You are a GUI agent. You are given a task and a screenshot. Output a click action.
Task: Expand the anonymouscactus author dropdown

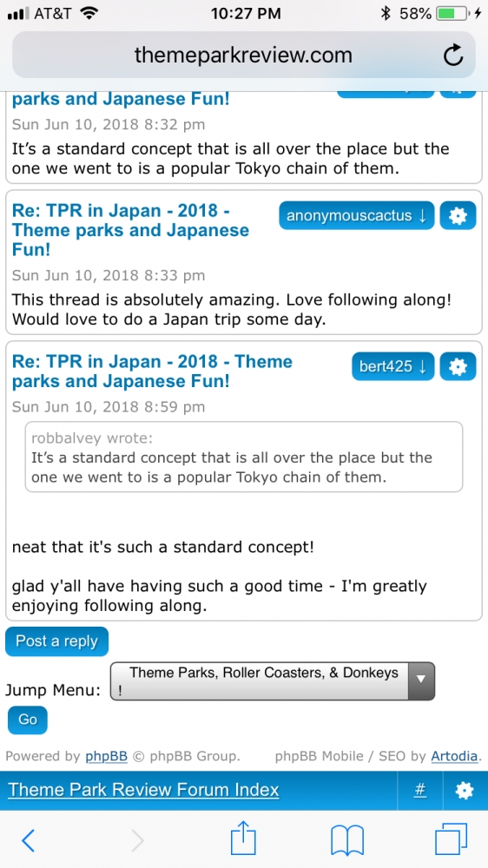pyautogui.click(x=357, y=215)
